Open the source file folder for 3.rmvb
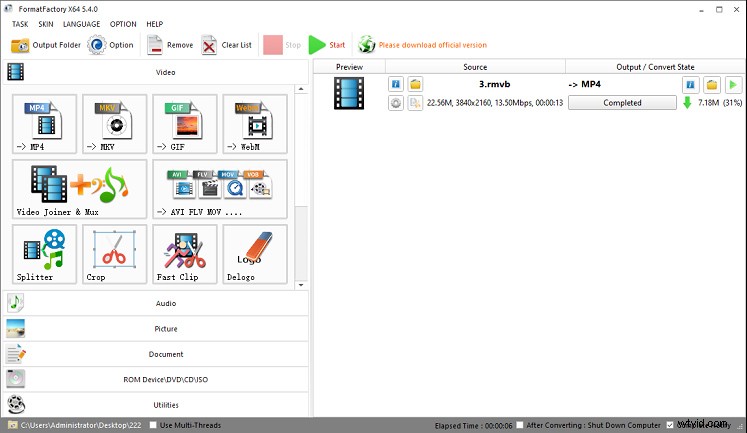 [415, 84]
